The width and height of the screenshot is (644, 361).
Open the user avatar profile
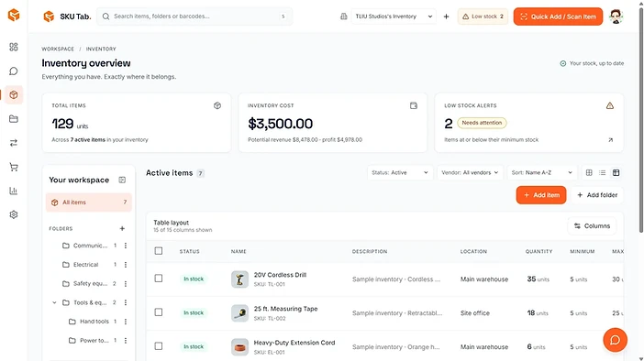(x=616, y=16)
